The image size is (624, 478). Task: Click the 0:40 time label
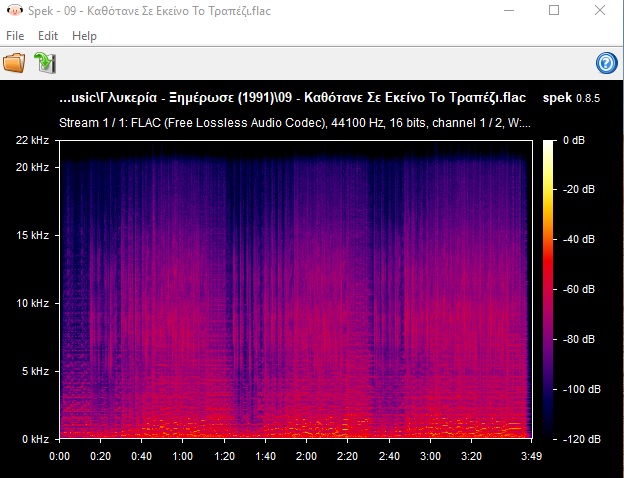(x=141, y=456)
